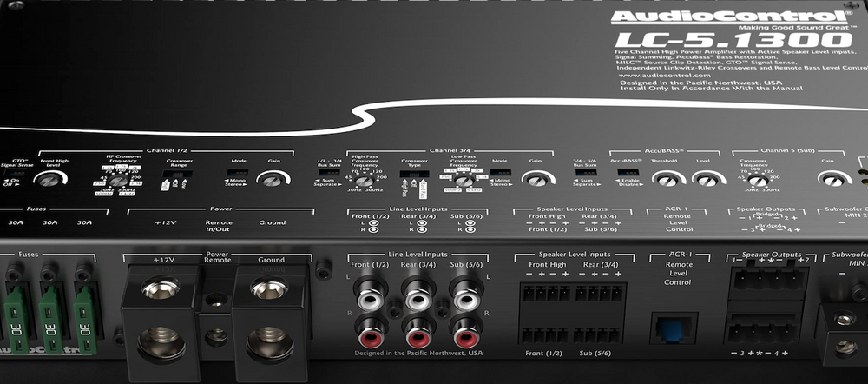Click the blue ACR-1 remote level control port
The width and height of the screenshot is (868, 384).
pos(674,328)
